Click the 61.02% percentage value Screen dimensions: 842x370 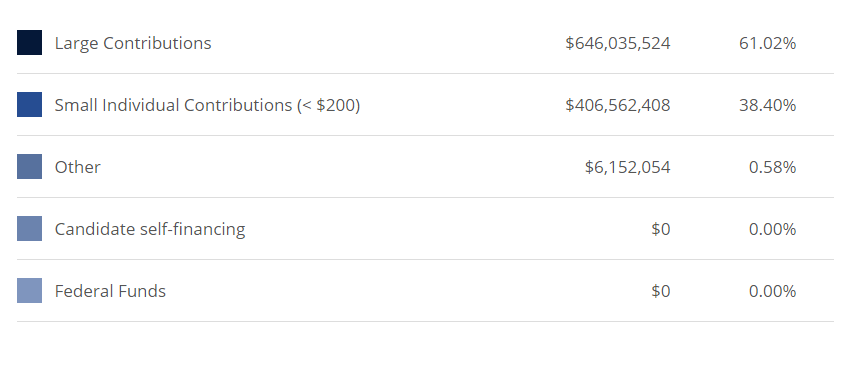[767, 43]
